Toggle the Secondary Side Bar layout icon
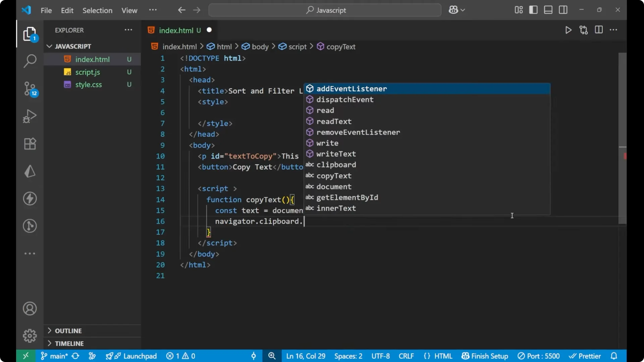Viewport: 644px width, 362px height. click(563, 10)
